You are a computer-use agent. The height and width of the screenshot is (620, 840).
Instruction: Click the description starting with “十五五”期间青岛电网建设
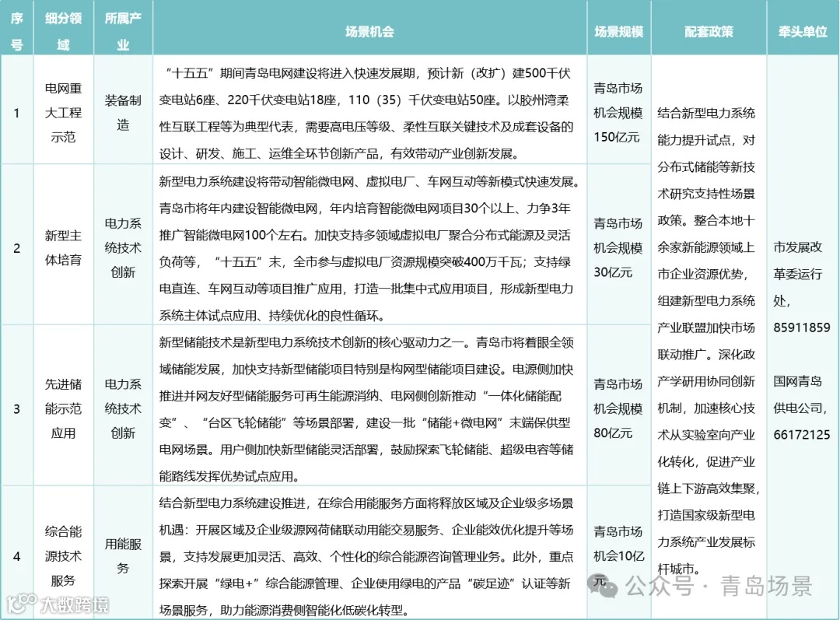coord(366,113)
